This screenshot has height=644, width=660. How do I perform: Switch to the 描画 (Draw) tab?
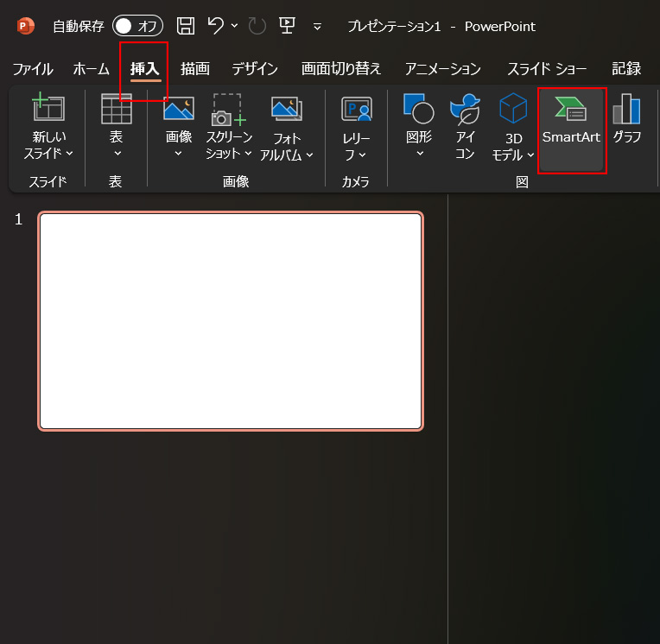[195, 68]
